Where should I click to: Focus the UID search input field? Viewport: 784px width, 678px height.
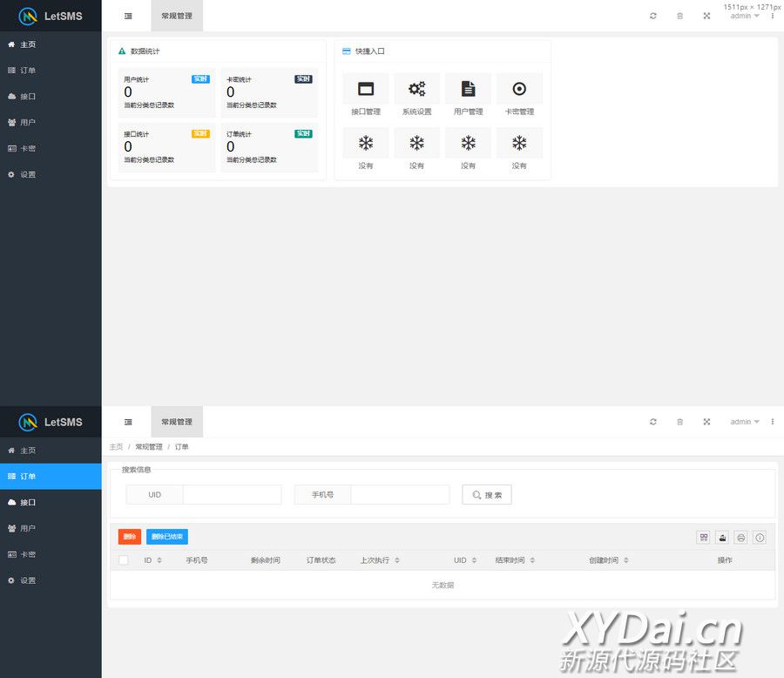coord(232,495)
